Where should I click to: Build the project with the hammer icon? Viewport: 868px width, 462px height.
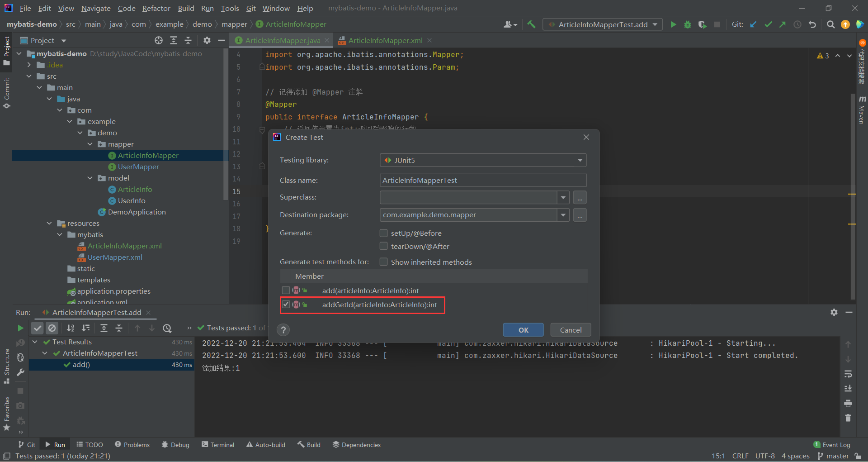coord(532,24)
